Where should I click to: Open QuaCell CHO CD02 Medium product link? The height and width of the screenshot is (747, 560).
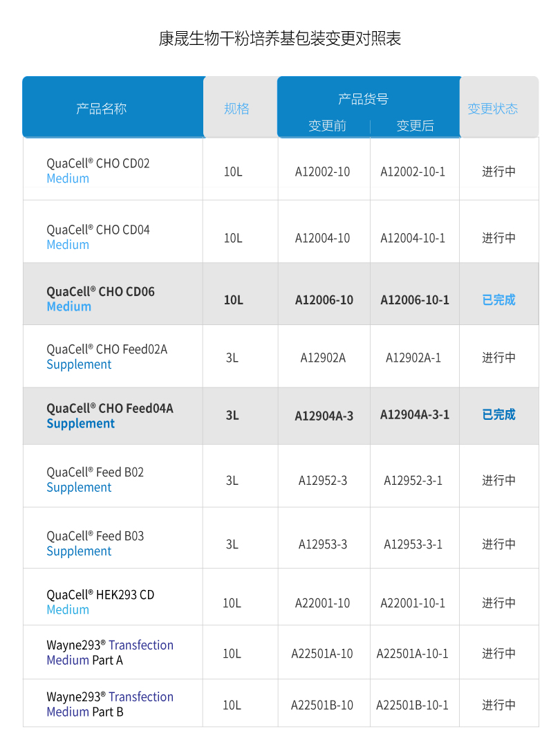click(98, 171)
